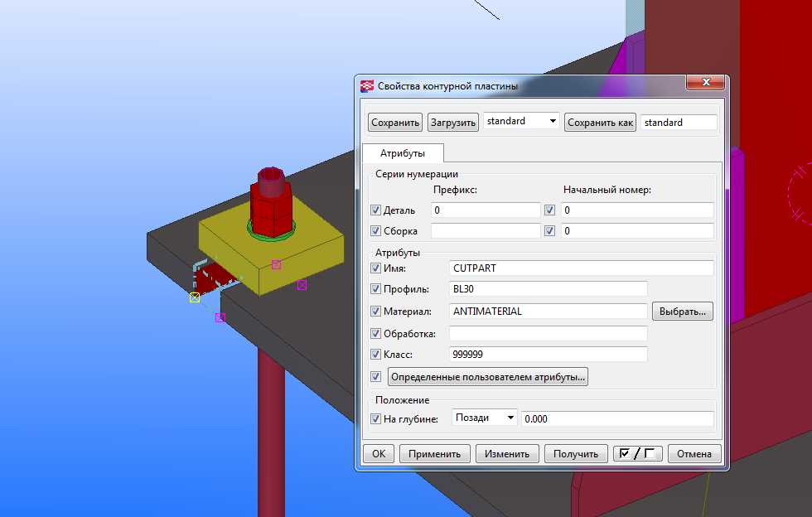Confirm with the OK button
Viewport: 812px width, 517px height.
coord(379,454)
